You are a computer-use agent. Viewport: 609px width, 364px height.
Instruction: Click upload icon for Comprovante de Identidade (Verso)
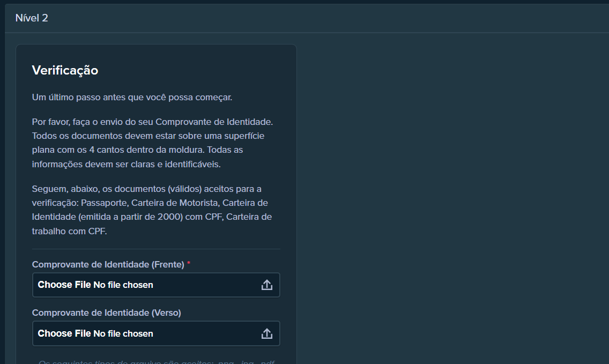point(267,333)
